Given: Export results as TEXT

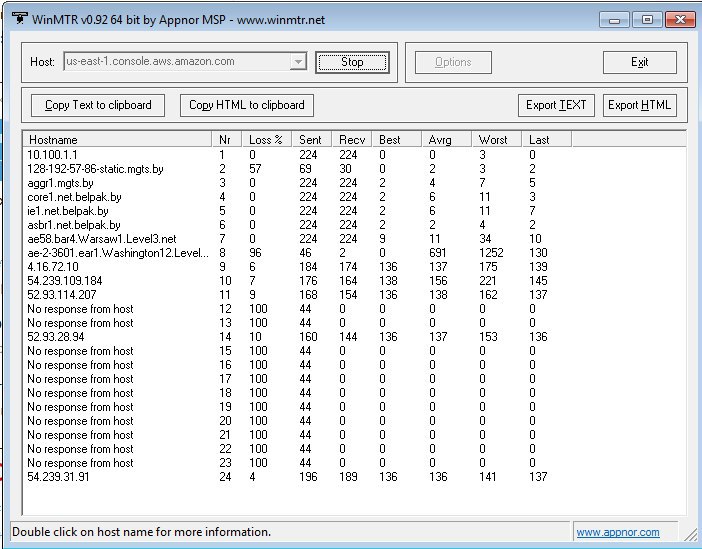Looking at the screenshot, I should point(556,105).
